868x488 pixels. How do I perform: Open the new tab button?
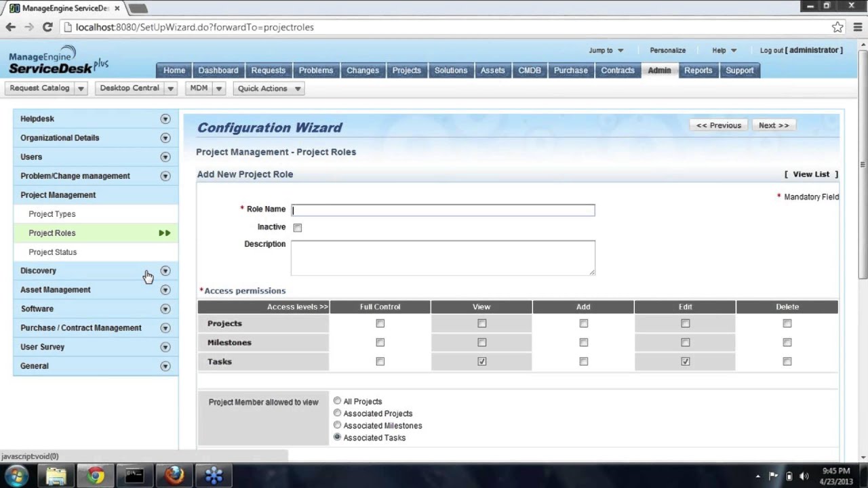pyautogui.click(x=138, y=9)
